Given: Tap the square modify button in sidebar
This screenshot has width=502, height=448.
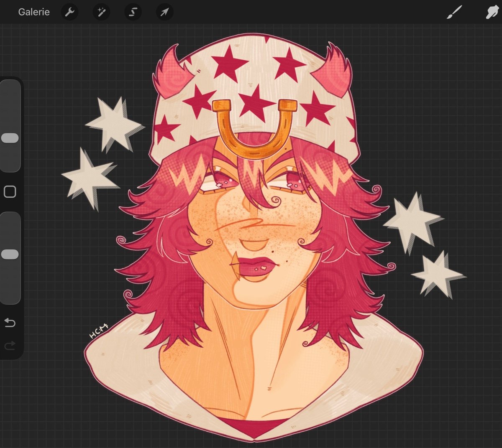Looking at the screenshot, I should click(x=10, y=192).
